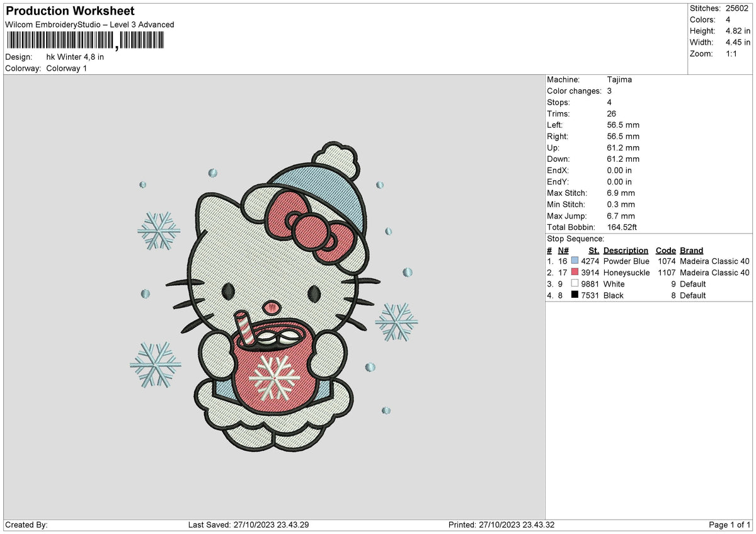The width and height of the screenshot is (756, 534).
Task: Select 'Printed: 27/10/2023 23.43.32' footer text
Action: pyautogui.click(x=501, y=525)
